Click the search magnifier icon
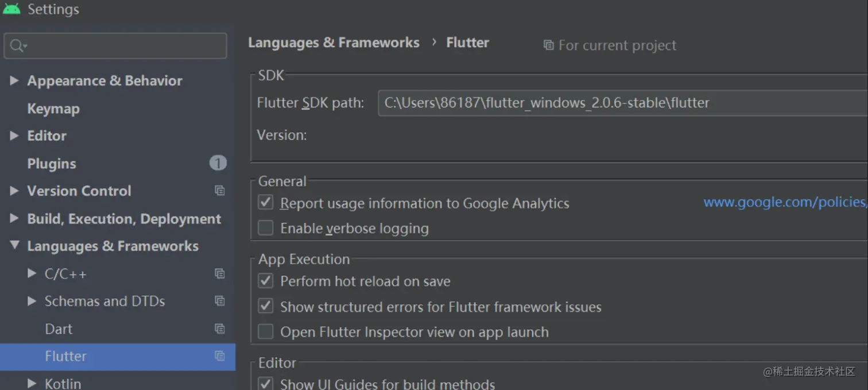Image resolution: width=868 pixels, height=390 pixels. point(17,46)
